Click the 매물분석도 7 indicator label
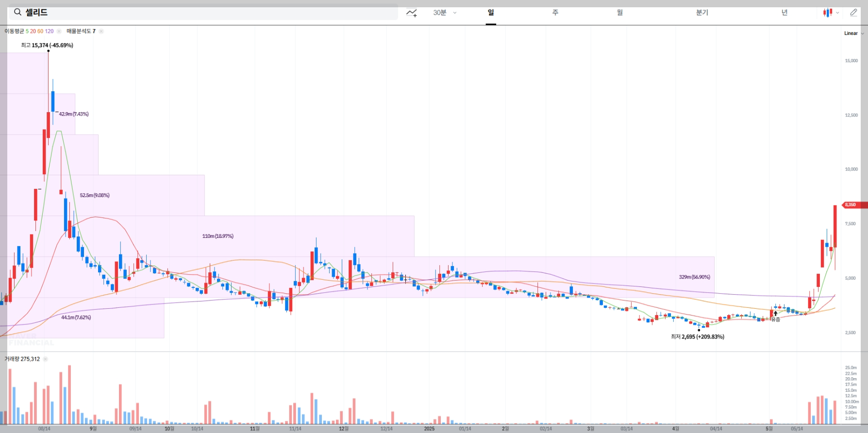This screenshot has width=868, height=433. 81,31
